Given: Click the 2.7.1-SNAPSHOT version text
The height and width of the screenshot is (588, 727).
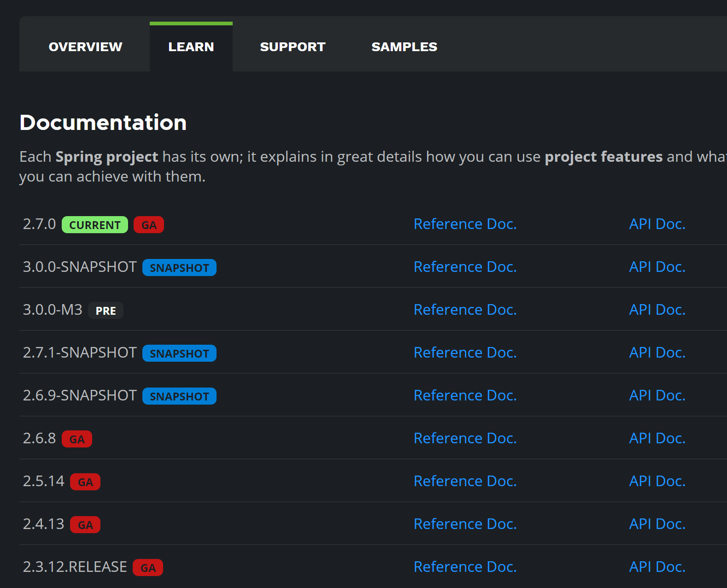Looking at the screenshot, I should pyautogui.click(x=80, y=353).
